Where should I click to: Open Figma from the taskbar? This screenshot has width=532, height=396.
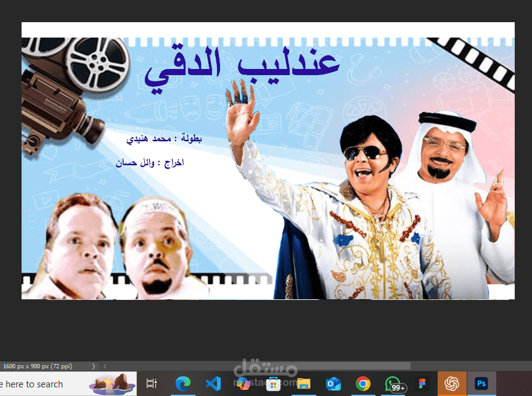[x=422, y=384]
